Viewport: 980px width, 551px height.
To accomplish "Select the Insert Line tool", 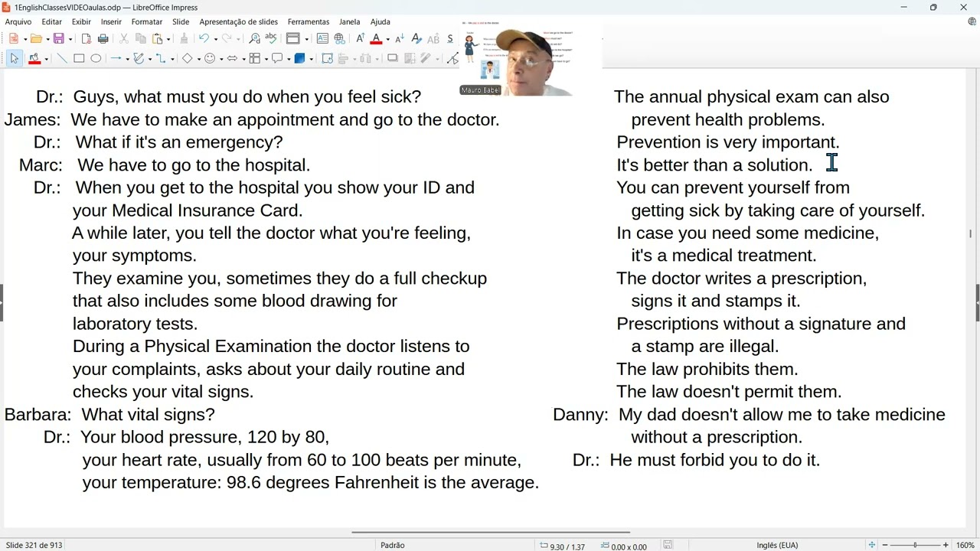I will (x=62, y=58).
